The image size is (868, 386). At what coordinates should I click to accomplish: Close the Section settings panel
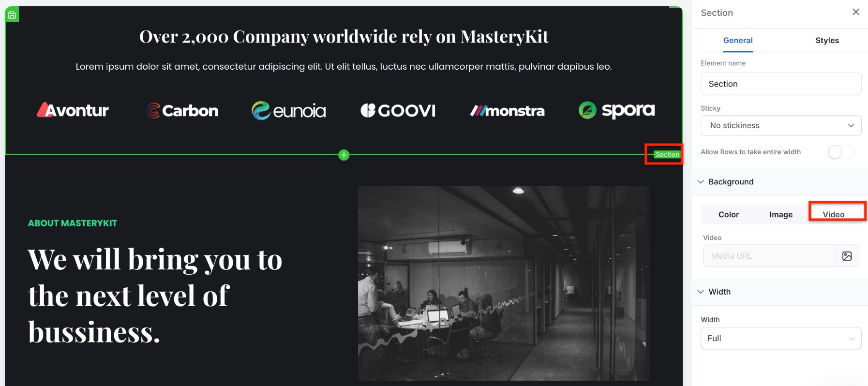pos(855,12)
